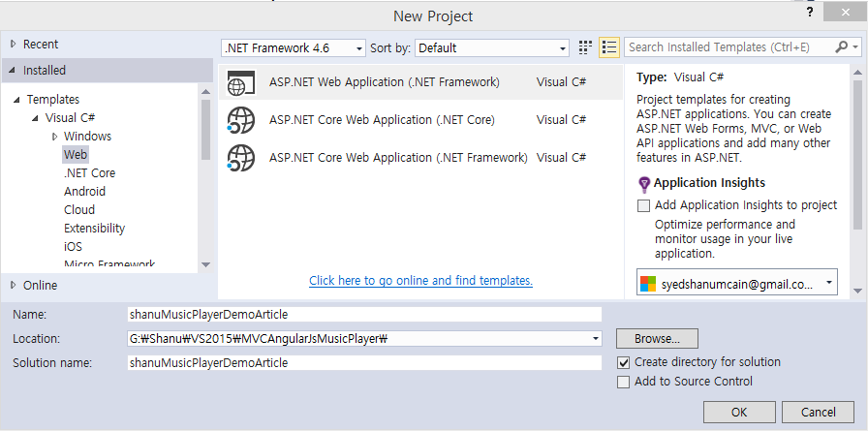Click the project Name input field
This screenshot has width=868, height=431.
pyautogui.click(x=364, y=314)
